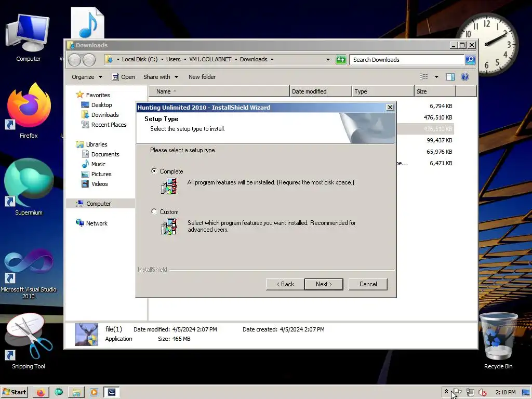Show hidden tray icons arrow
This screenshot has height=399, width=532.
coord(446,392)
